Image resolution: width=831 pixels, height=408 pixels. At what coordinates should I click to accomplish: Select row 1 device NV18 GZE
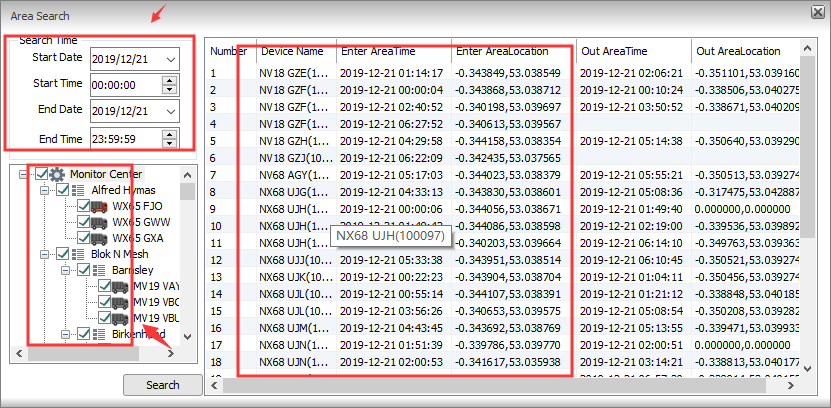296,73
